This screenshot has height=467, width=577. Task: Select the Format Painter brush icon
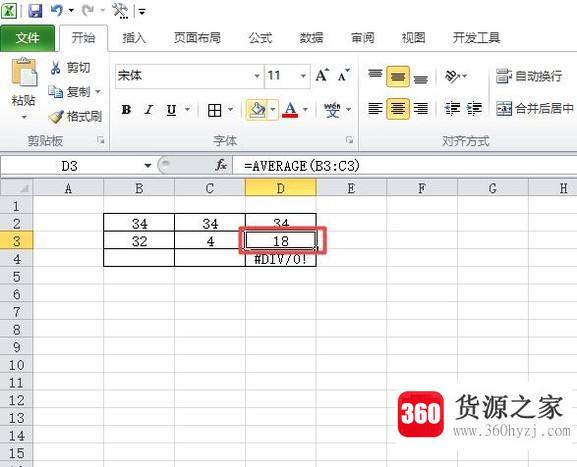pyautogui.click(x=56, y=117)
